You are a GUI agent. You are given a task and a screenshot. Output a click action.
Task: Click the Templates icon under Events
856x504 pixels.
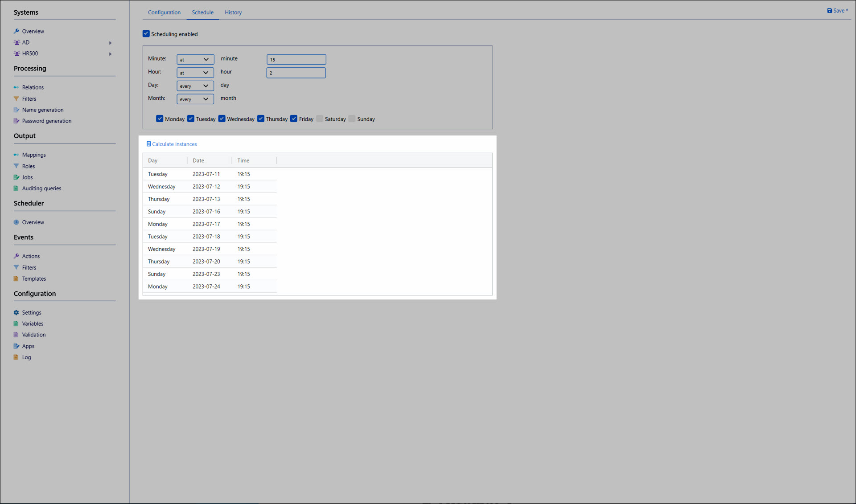coord(16,279)
